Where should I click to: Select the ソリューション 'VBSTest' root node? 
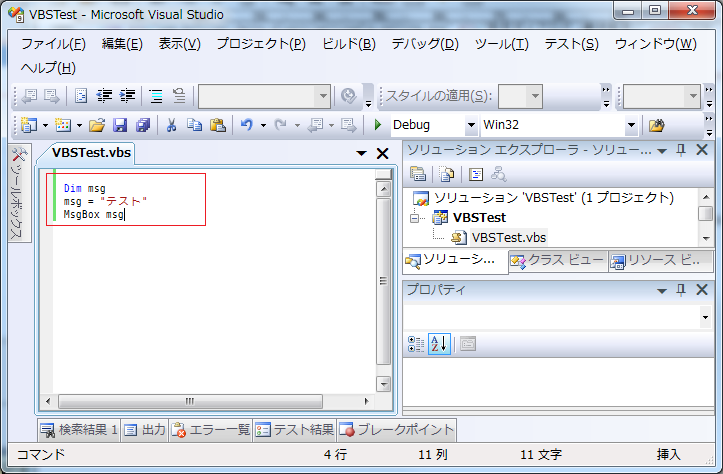pyautogui.click(x=554, y=198)
